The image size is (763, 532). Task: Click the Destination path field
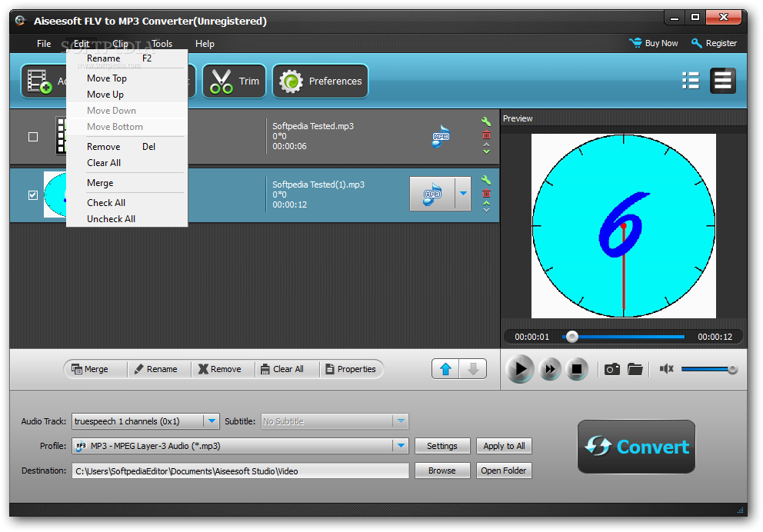241,470
